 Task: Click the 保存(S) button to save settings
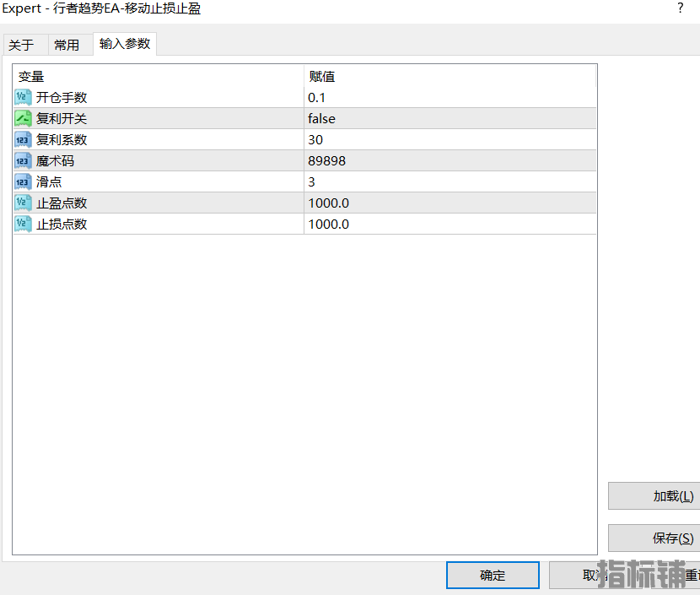(x=663, y=538)
